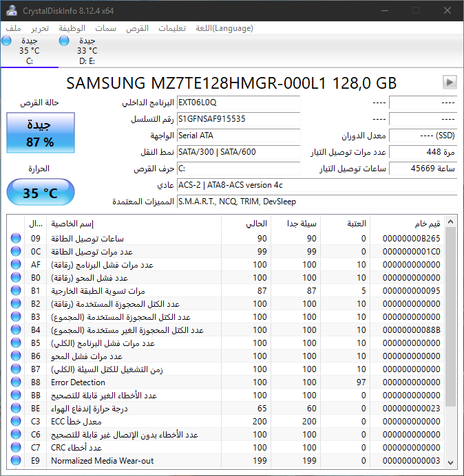Image resolution: width=464 pixels, height=476 pixels.
Task: Select the Error Detection attribute name
Action: 78,382
